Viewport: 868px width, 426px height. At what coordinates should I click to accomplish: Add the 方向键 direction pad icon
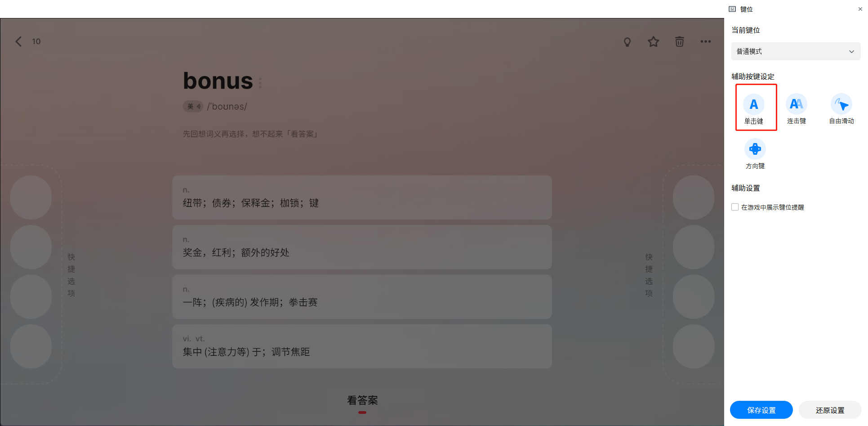coord(755,149)
